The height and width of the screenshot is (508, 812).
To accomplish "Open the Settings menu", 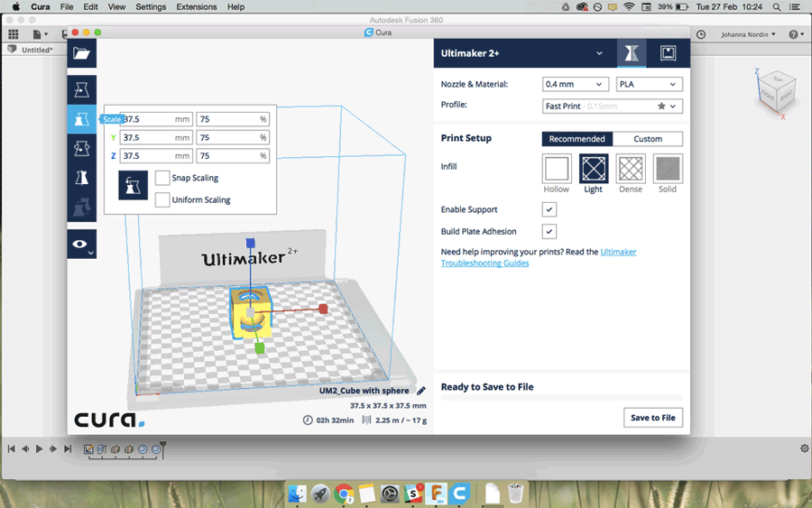I will tap(151, 6).
